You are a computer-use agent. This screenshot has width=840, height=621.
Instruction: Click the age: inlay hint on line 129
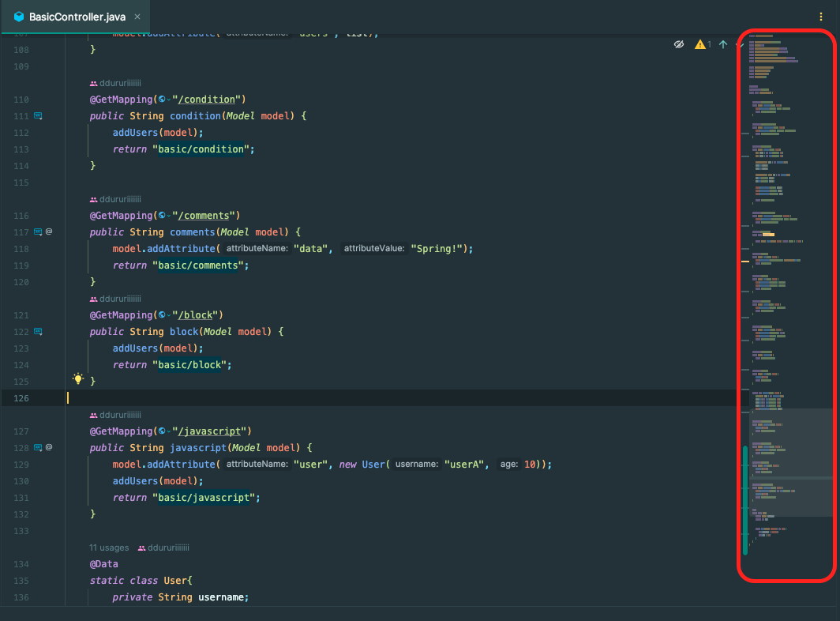click(509, 465)
